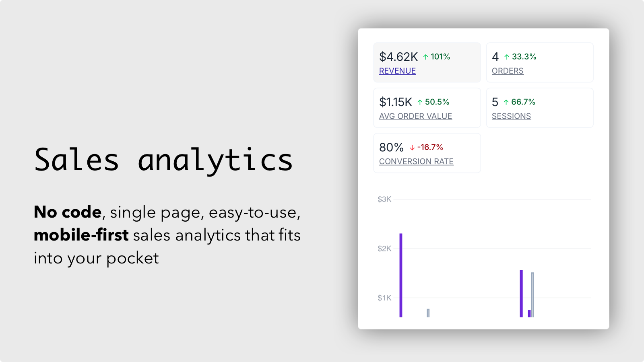Click the second tall purple bar

[x=521, y=294]
